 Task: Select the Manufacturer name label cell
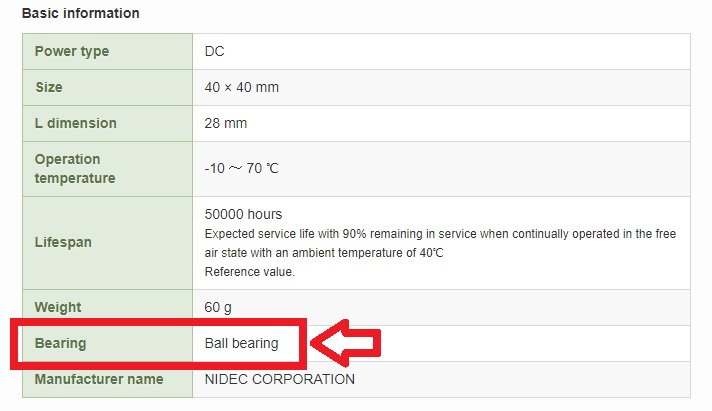108,380
